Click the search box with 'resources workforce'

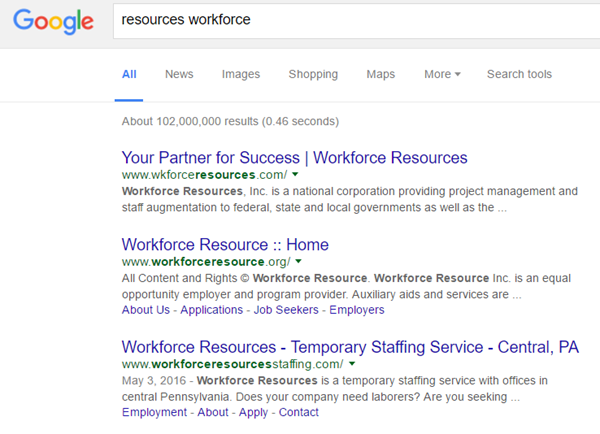[350, 20]
